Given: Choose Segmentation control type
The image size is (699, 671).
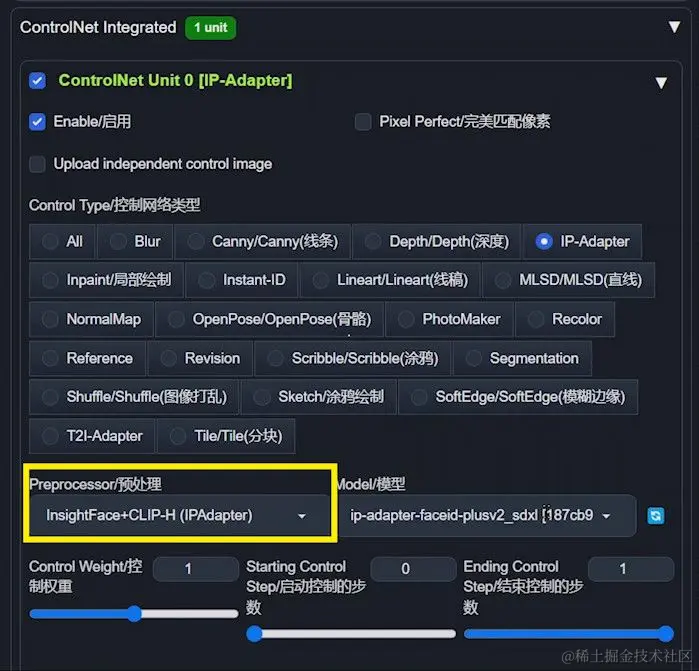Looking at the screenshot, I should point(522,358).
